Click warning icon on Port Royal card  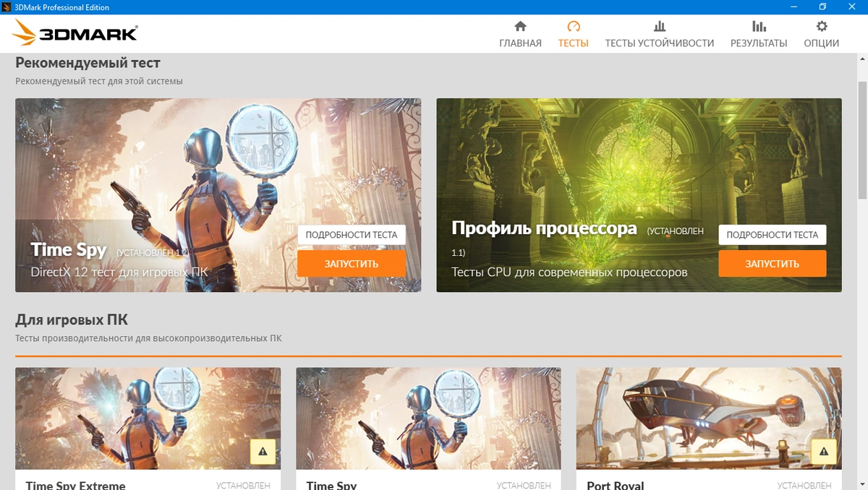tap(824, 452)
